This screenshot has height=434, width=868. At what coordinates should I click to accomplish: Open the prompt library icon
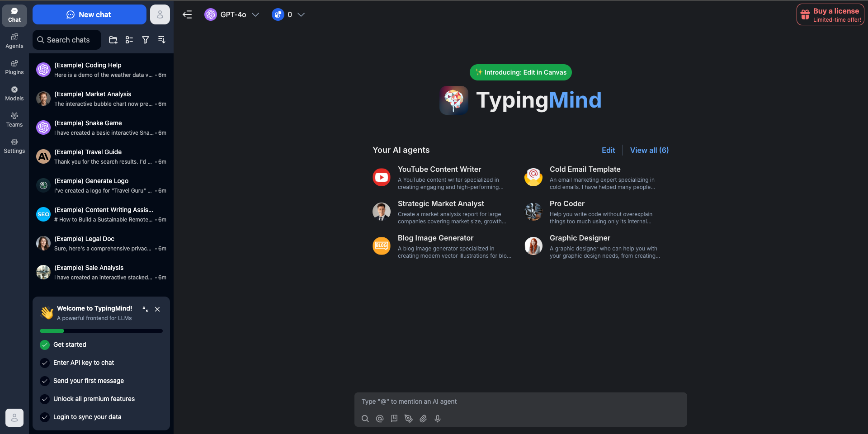coord(394,419)
